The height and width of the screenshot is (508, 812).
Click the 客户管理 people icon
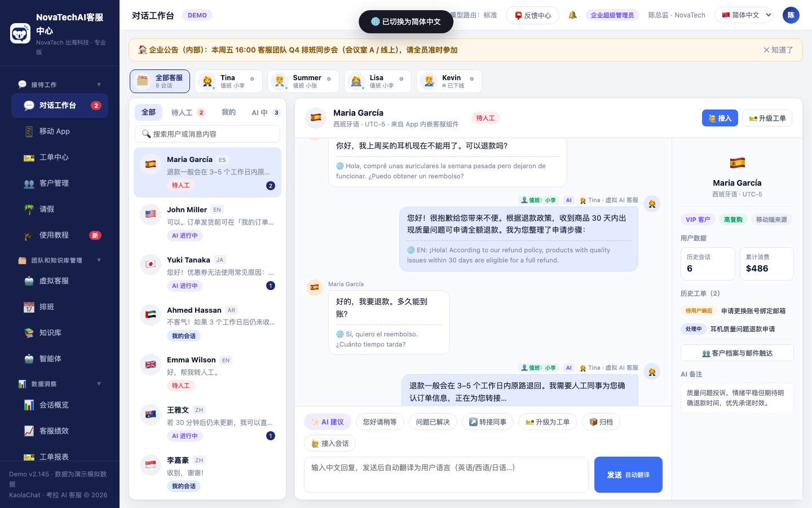click(x=29, y=183)
